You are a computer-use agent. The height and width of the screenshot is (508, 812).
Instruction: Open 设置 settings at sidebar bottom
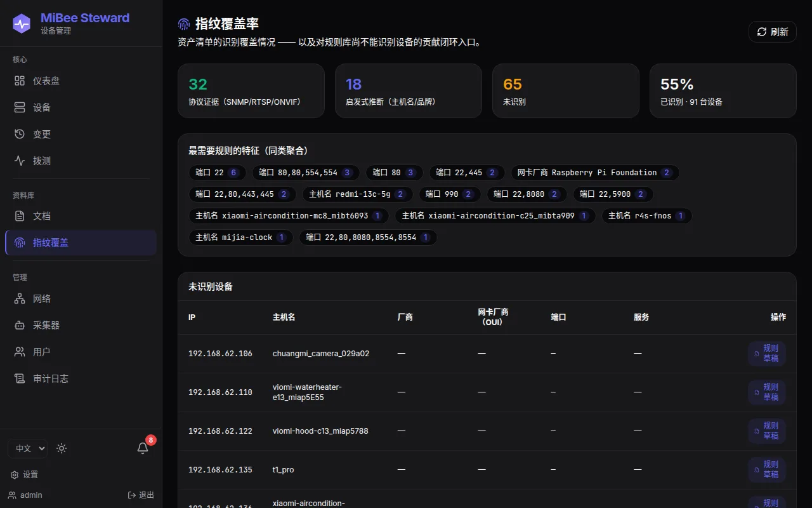pos(24,474)
